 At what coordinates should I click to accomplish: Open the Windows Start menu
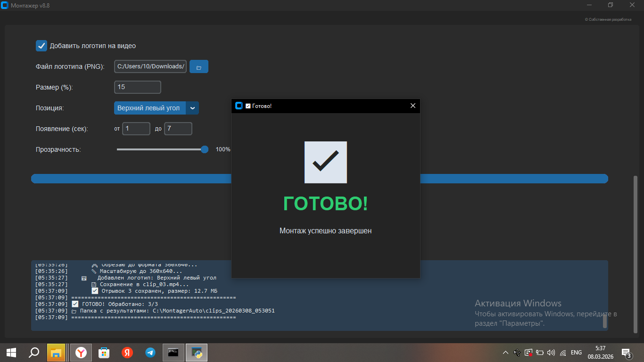[x=11, y=353]
